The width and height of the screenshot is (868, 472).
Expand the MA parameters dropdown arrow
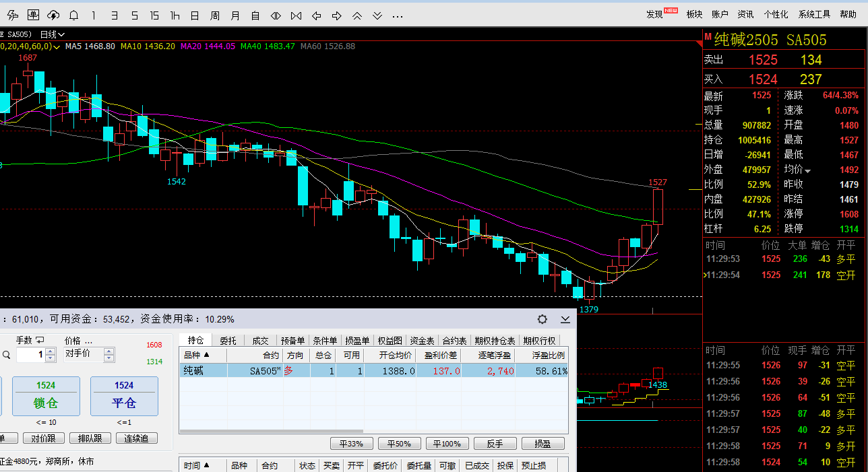pyautogui.click(x=57, y=46)
